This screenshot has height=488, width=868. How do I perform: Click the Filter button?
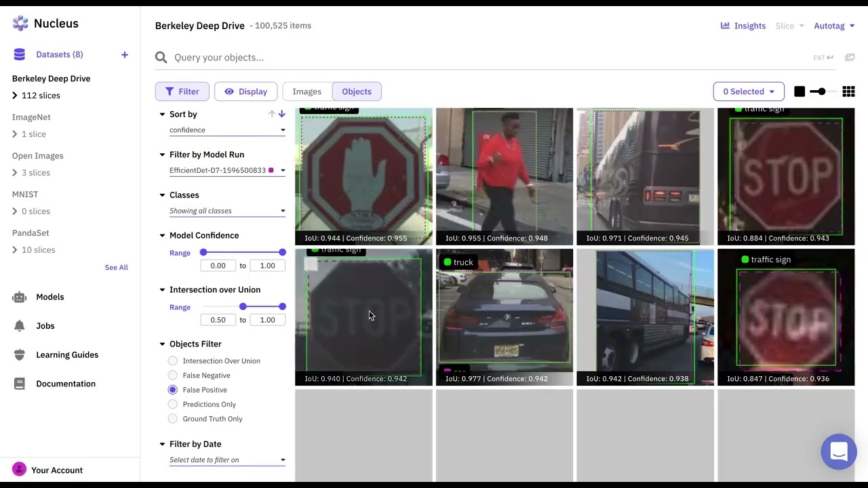pyautogui.click(x=182, y=91)
